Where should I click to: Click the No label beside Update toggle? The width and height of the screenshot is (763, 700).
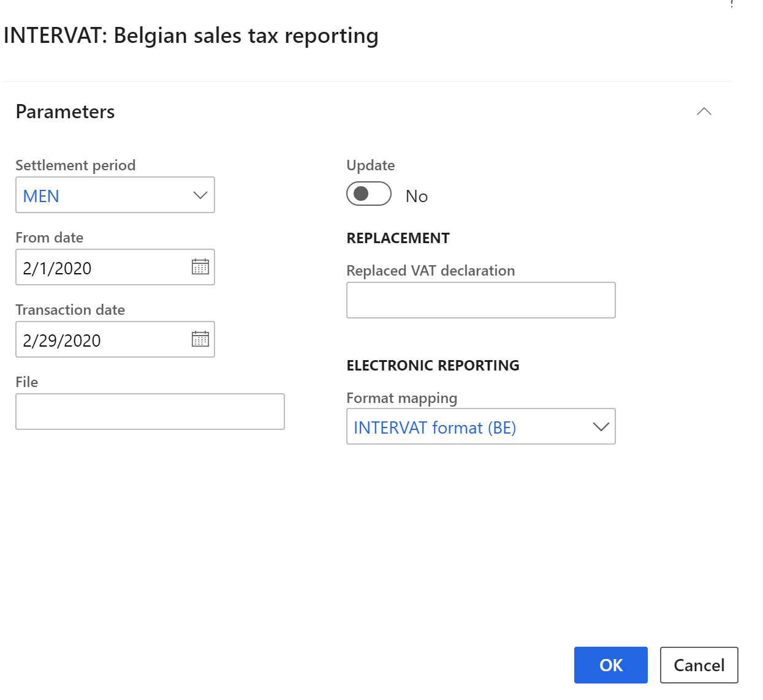tap(417, 196)
